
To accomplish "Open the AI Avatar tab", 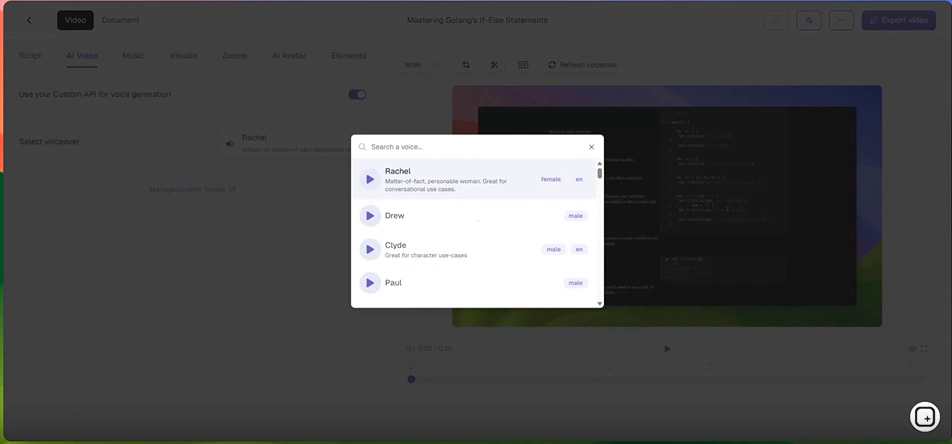I will click(x=289, y=55).
